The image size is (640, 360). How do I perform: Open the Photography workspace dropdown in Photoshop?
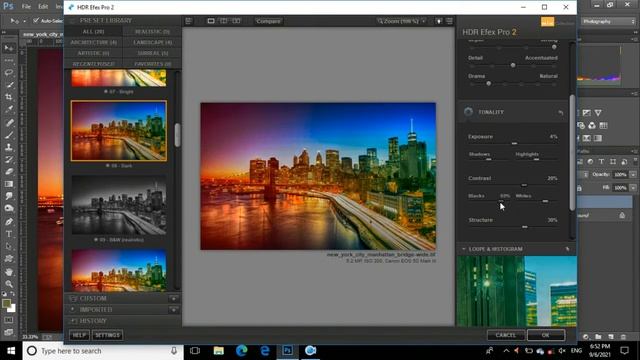(x=608, y=21)
